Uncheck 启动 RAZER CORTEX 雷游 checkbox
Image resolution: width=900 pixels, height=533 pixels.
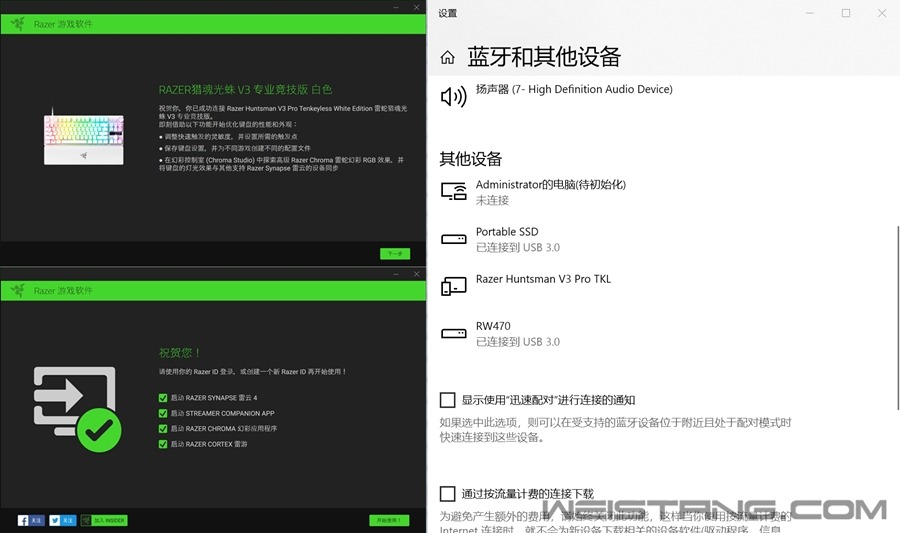[x=163, y=444]
